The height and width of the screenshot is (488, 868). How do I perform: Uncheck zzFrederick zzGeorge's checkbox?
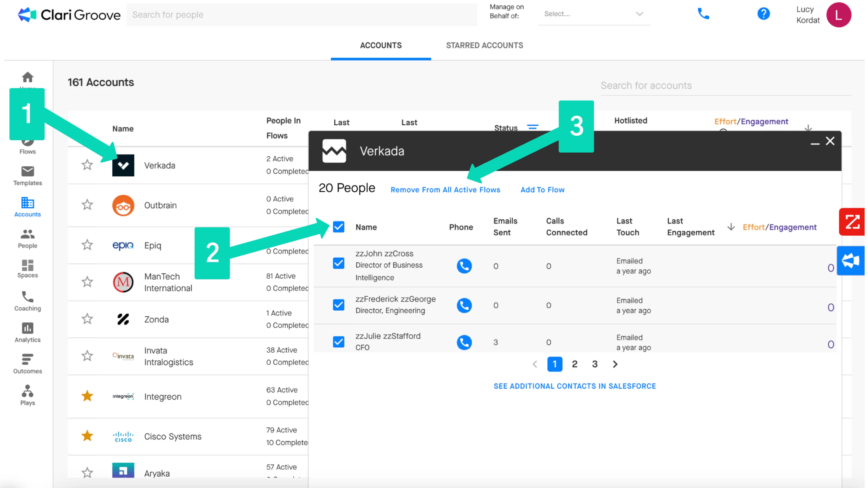(x=338, y=305)
